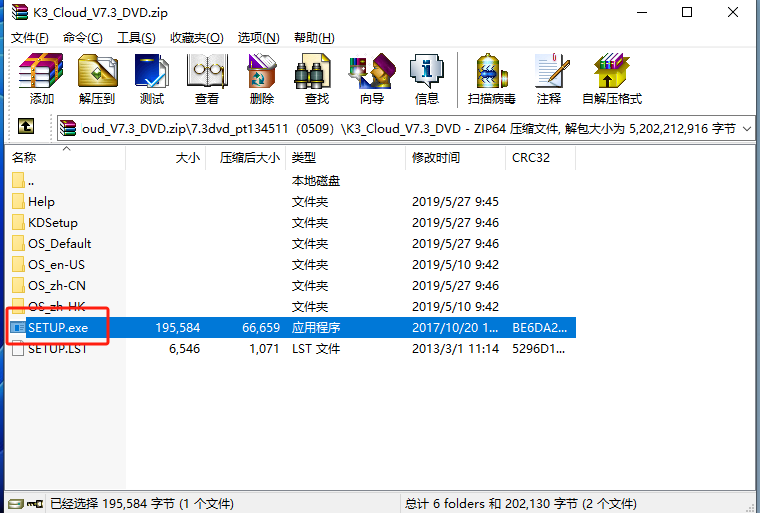Click status text 总计 6 folders
Viewport: 760px width, 513px height.
pos(444,504)
